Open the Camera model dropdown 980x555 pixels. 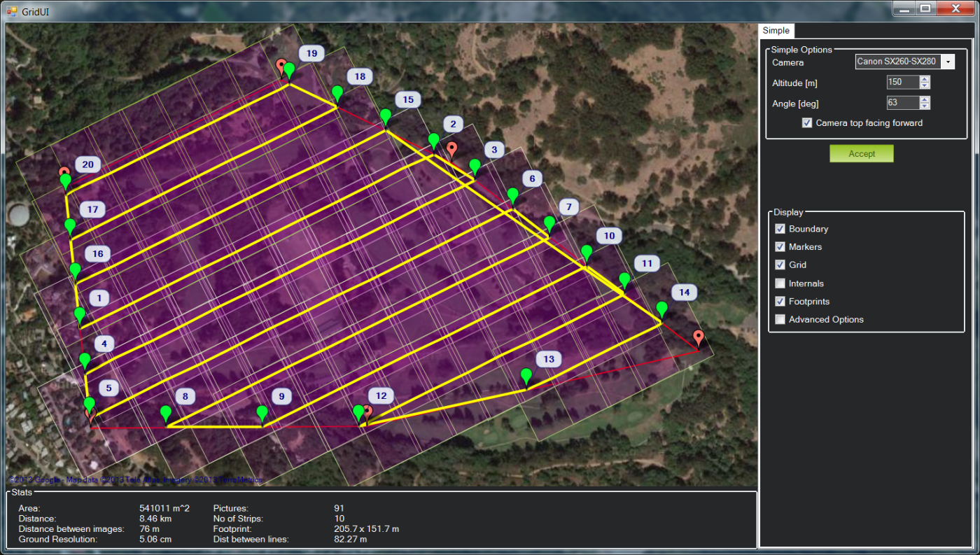[948, 62]
